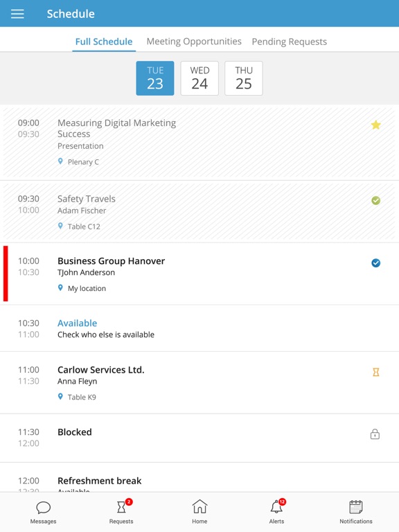Open the hamburger menu
The height and width of the screenshot is (532, 399).
17,14
